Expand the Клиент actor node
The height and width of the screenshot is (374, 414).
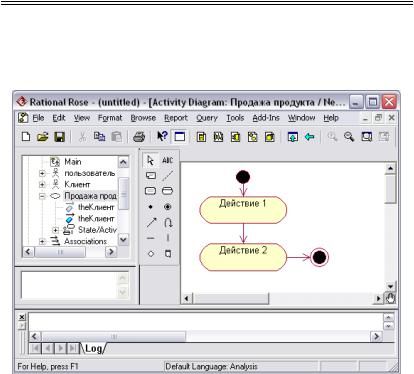click(x=42, y=184)
